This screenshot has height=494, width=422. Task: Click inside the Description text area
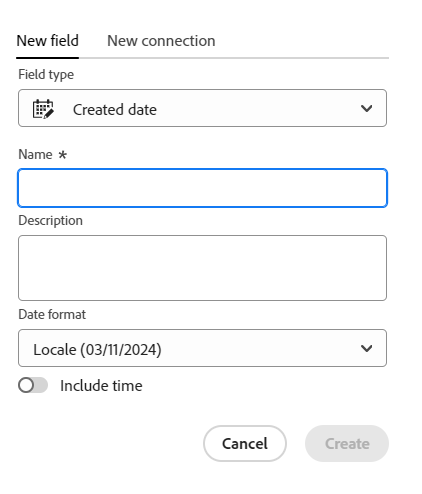[202, 268]
